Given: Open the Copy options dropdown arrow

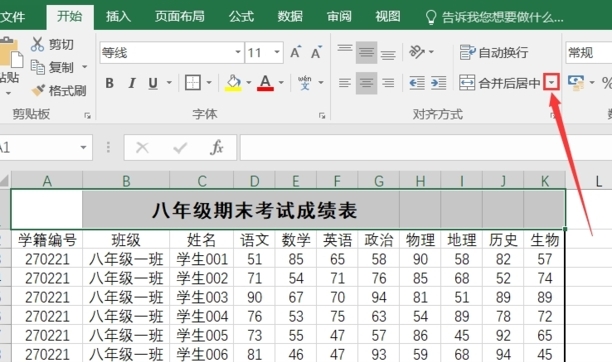Looking at the screenshot, I should click(x=85, y=67).
